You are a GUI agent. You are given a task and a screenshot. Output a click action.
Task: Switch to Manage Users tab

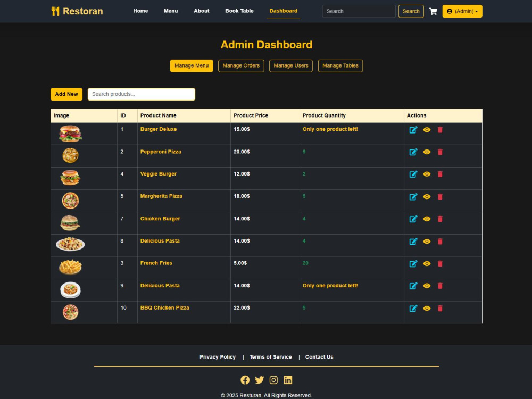tap(291, 66)
